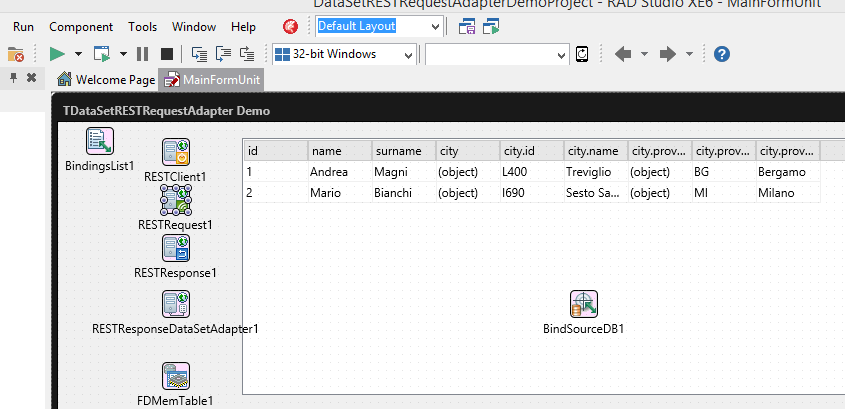Switch to the Welcome Page tab
The image size is (845, 409).
point(106,80)
